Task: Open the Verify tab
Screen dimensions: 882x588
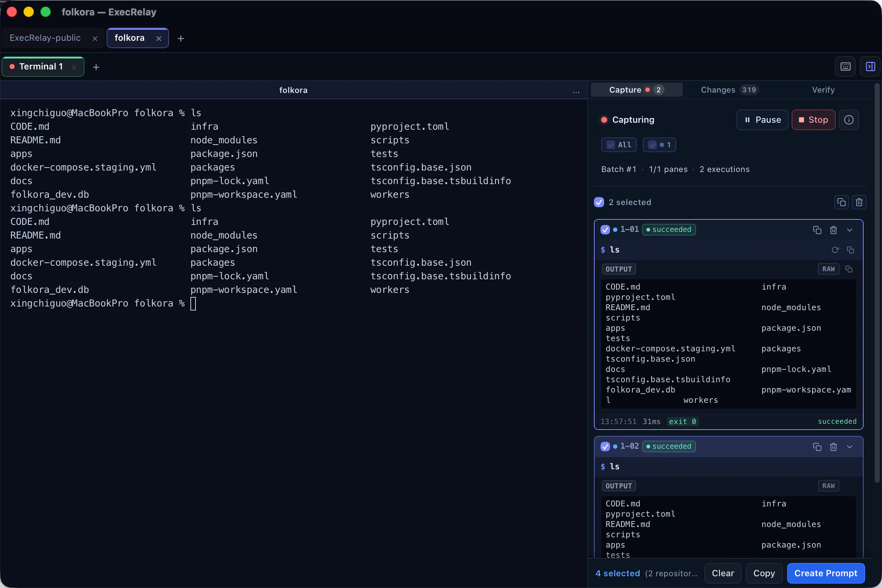Action: click(x=823, y=90)
